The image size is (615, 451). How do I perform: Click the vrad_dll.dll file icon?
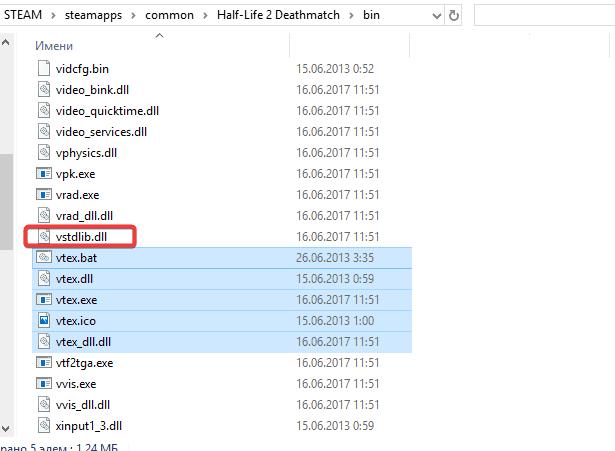pyautogui.click(x=44, y=216)
